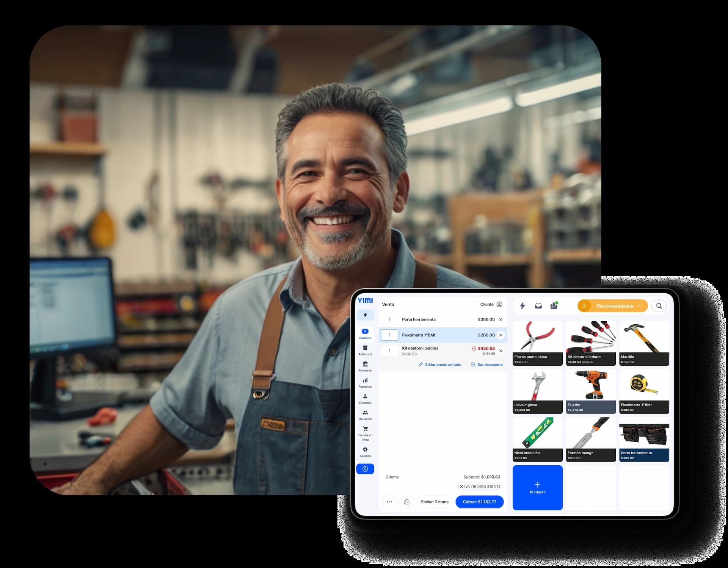The width and height of the screenshot is (728, 568).
Task: Add Porta herramienta product tile
Action: pyautogui.click(x=644, y=440)
